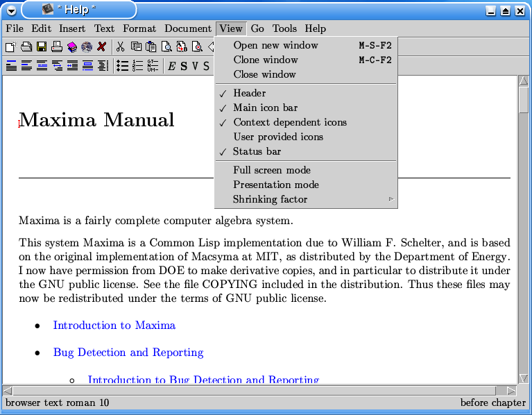
Task: Click the 'browser text roman 10' status text
Action: 58,403
